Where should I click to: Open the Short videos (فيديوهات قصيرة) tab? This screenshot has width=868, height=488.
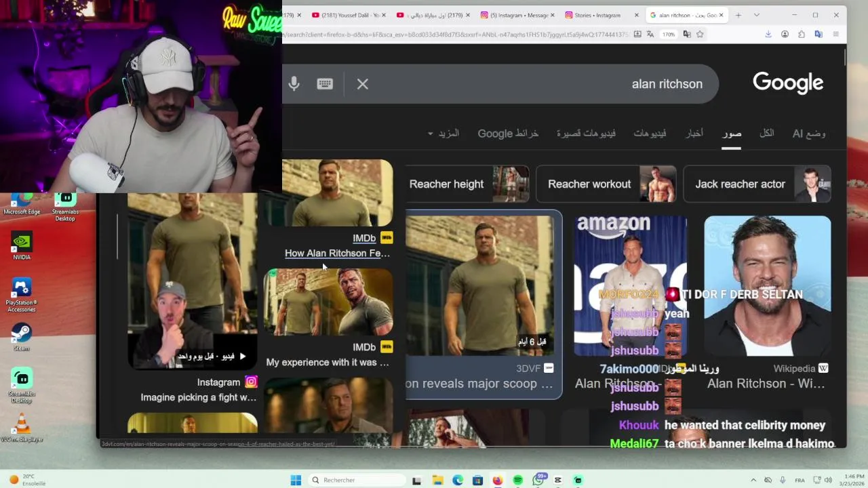[586, 134]
